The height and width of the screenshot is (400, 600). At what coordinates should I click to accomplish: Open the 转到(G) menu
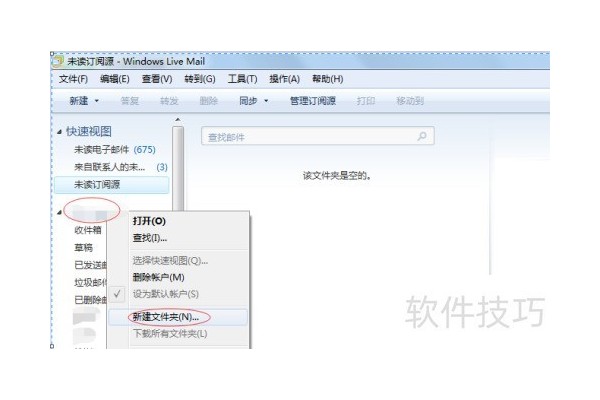point(200,79)
